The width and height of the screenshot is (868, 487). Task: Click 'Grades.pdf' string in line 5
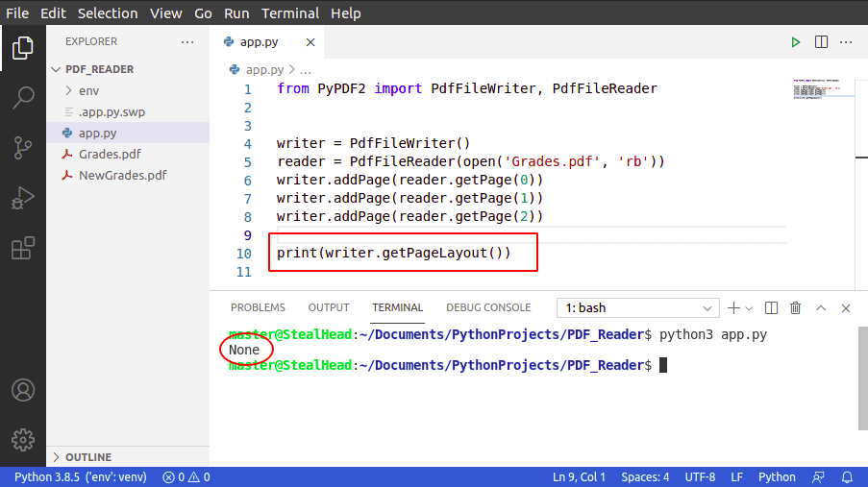[552, 161]
